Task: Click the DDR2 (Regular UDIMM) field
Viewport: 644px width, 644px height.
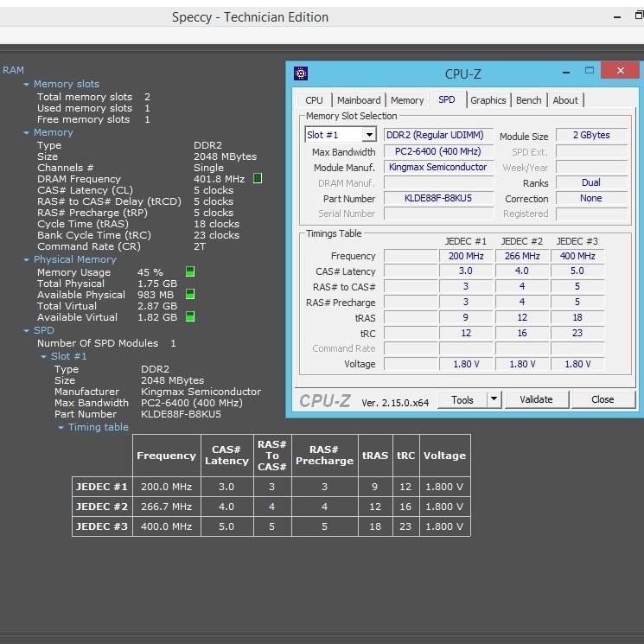Action: pos(438,135)
